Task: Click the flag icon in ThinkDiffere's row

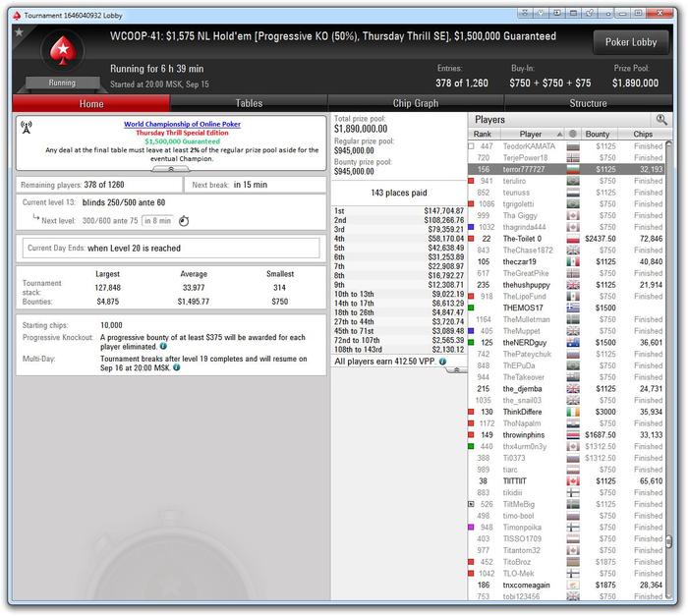Action: [573, 412]
